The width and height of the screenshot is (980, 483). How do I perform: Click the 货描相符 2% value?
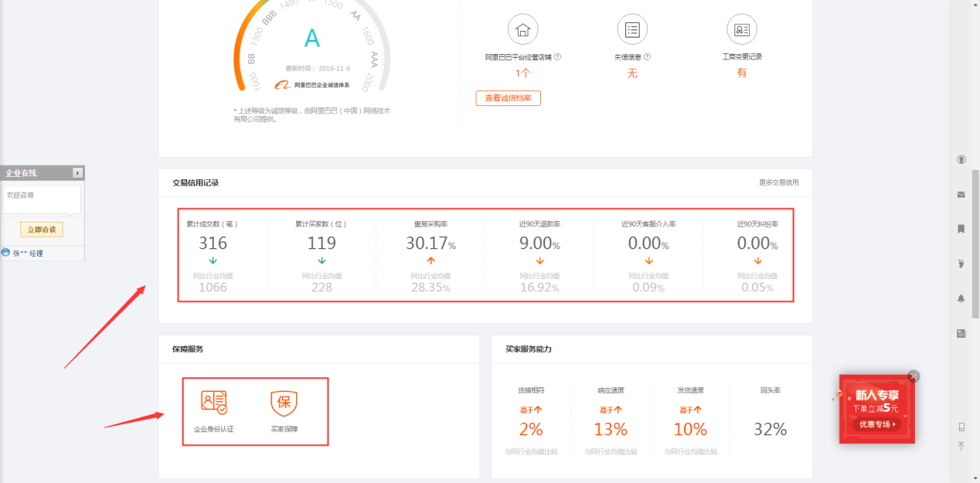click(531, 430)
